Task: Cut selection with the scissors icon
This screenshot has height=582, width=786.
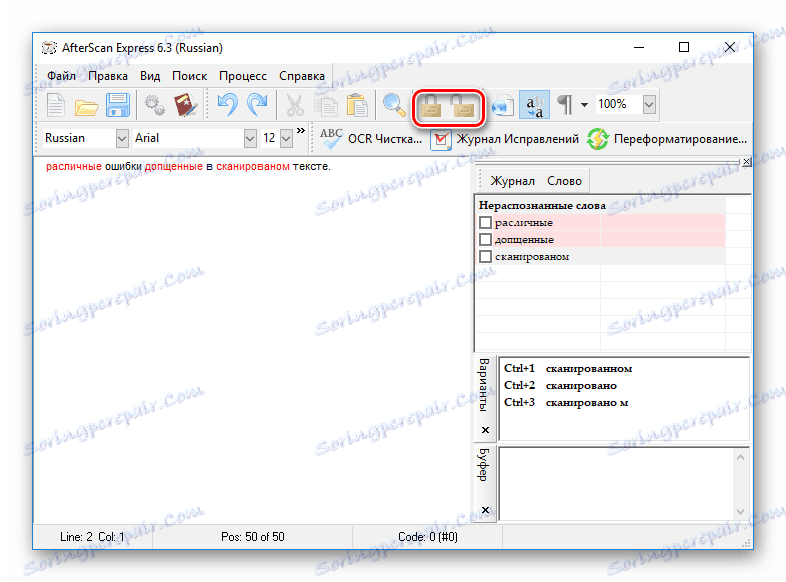Action: coord(295,105)
